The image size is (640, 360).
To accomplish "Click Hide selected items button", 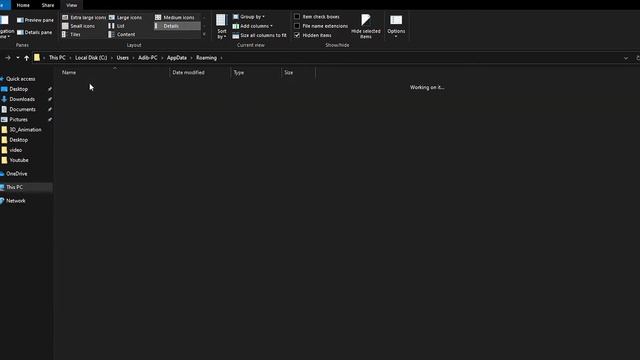I will (366, 27).
